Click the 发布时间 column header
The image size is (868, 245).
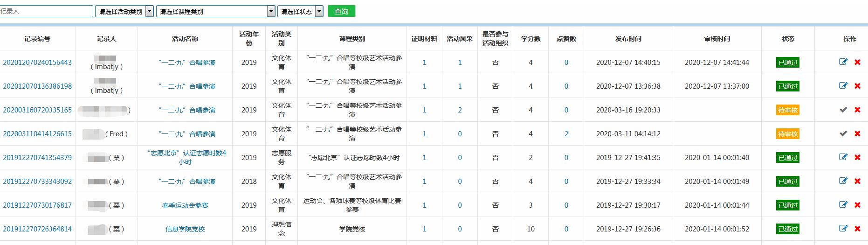(628, 39)
